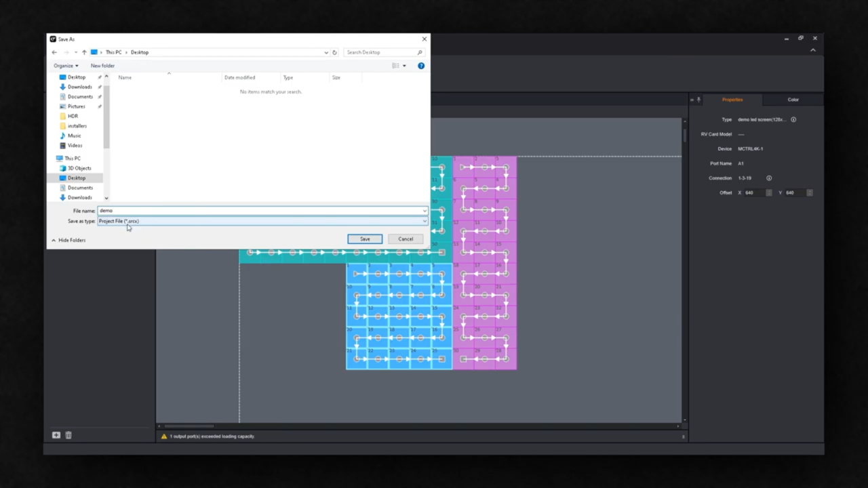Image resolution: width=868 pixels, height=488 pixels.
Task: Click the info icon next to Type property
Action: click(x=793, y=120)
